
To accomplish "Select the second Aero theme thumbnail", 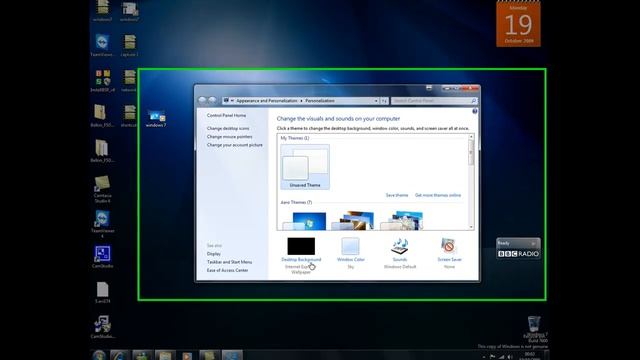I will pos(353,221).
